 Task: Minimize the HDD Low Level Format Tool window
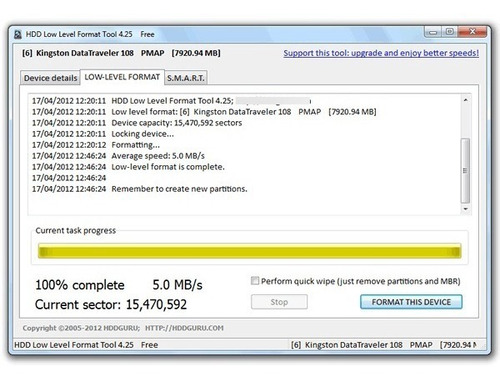(433, 32)
